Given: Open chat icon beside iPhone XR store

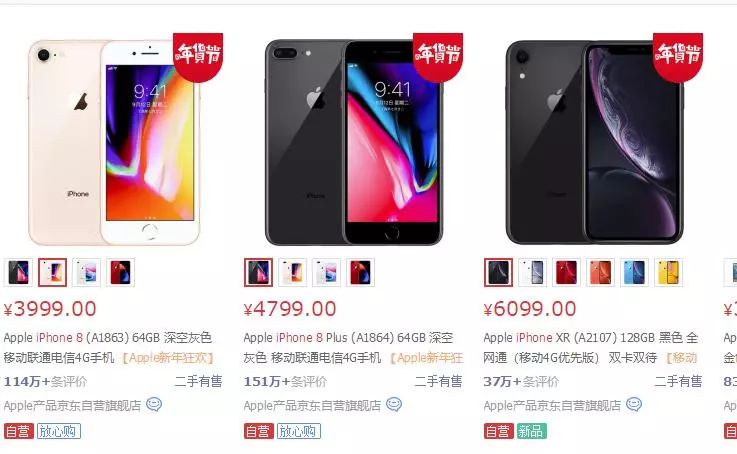Looking at the screenshot, I should point(634,404).
